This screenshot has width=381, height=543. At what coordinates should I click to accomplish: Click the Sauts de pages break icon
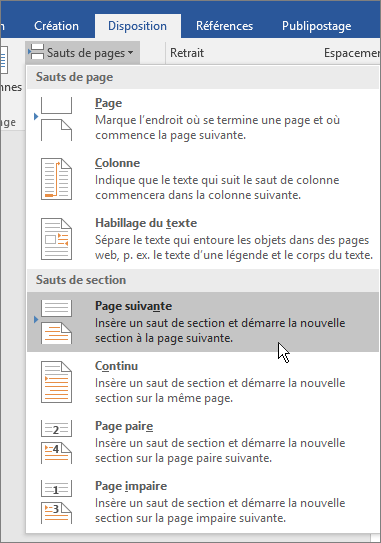[x=36, y=52]
